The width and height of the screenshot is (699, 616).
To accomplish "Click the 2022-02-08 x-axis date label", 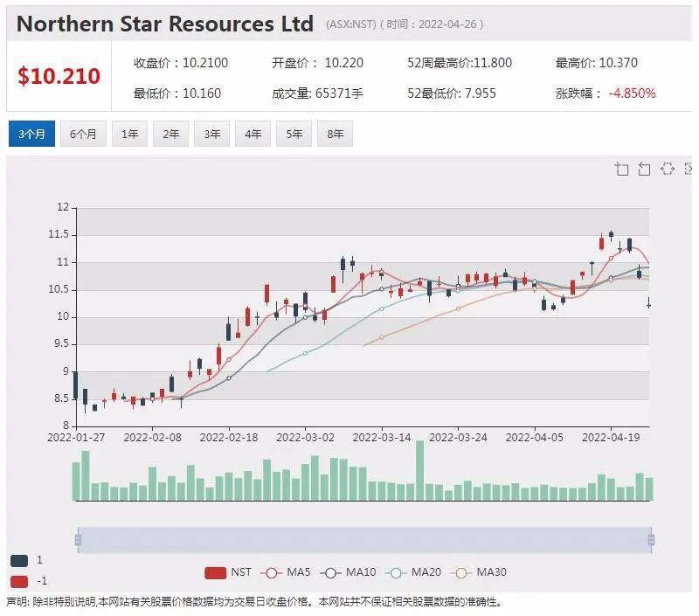I will click(152, 438).
